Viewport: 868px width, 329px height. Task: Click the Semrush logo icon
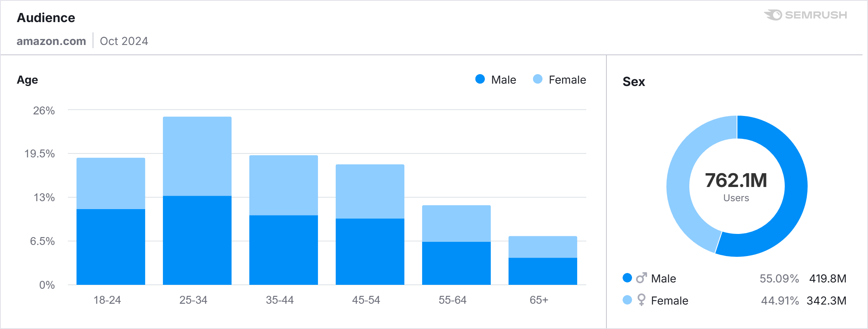coord(773,15)
